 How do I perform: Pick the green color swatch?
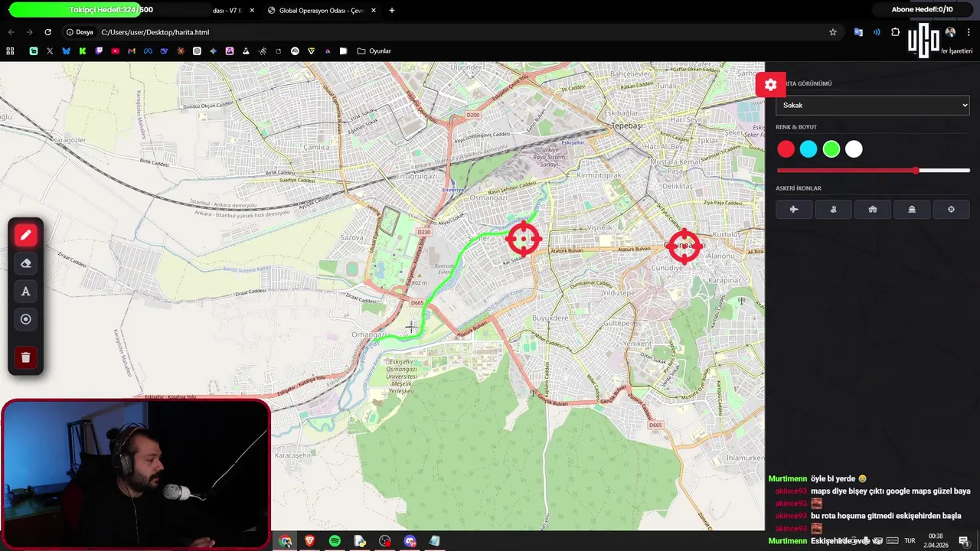pos(831,149)
